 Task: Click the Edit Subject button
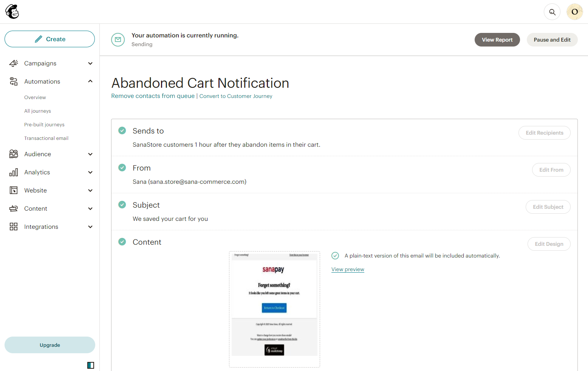click(x=548, y=207)
